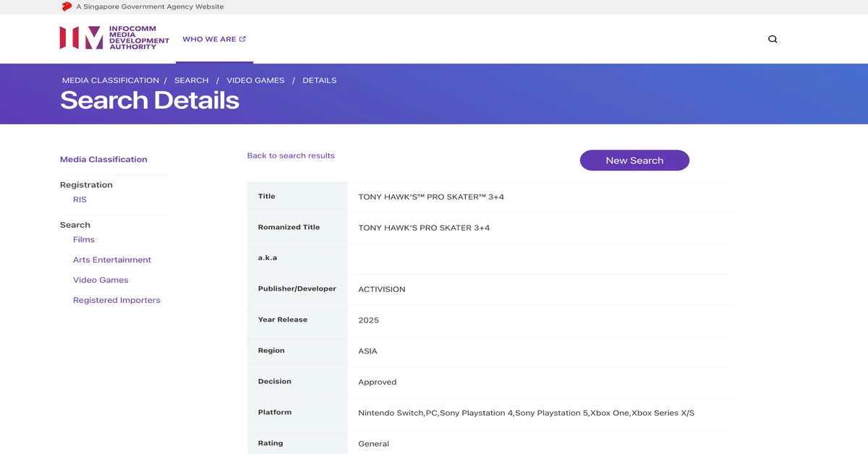Click Video Games breadcrumb
The width and height of the screenshot is (868, 454).
[x=255, y=80]
